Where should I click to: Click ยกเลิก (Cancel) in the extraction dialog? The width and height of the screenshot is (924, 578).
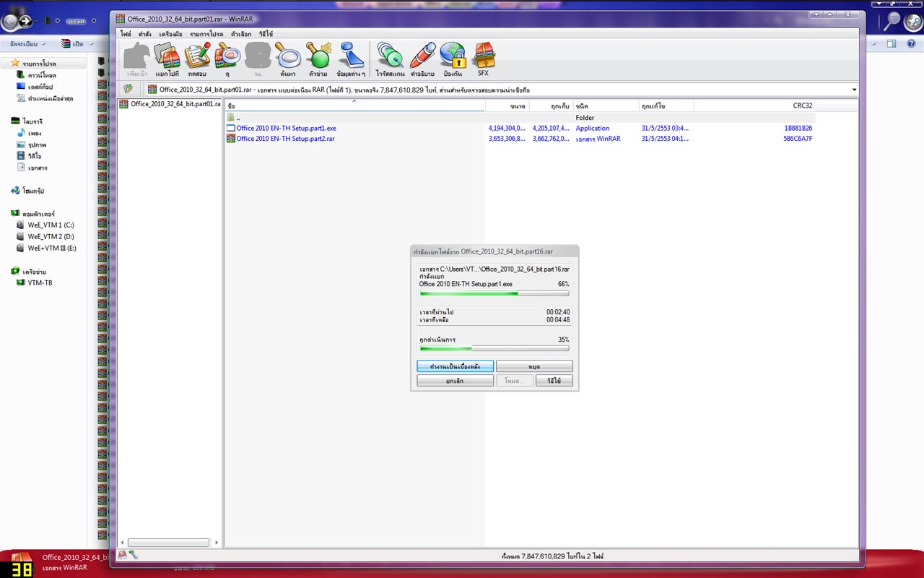(x=456, y=380)
